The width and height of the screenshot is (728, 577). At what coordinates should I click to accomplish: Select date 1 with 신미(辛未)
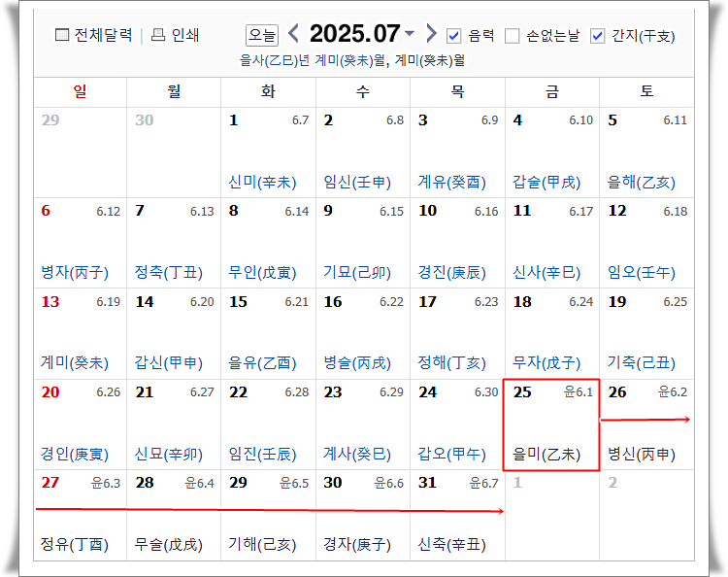coord(268,153)
